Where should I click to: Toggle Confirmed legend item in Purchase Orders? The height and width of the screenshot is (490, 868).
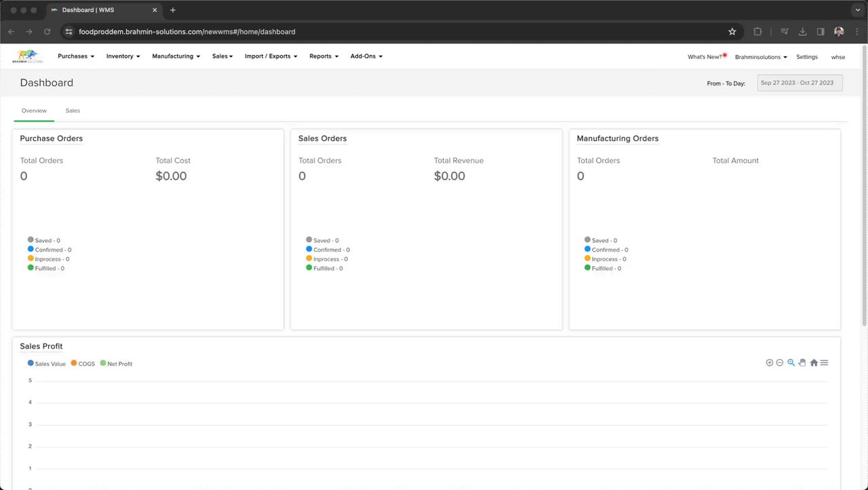[x=50, y=250]
